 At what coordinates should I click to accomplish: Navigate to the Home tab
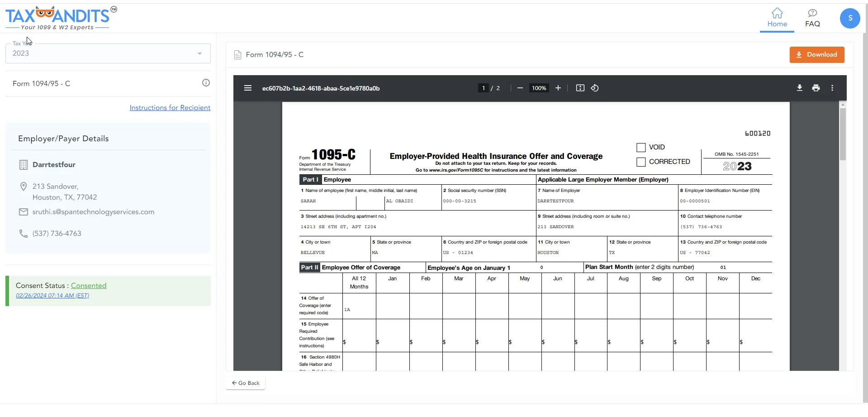777,18
